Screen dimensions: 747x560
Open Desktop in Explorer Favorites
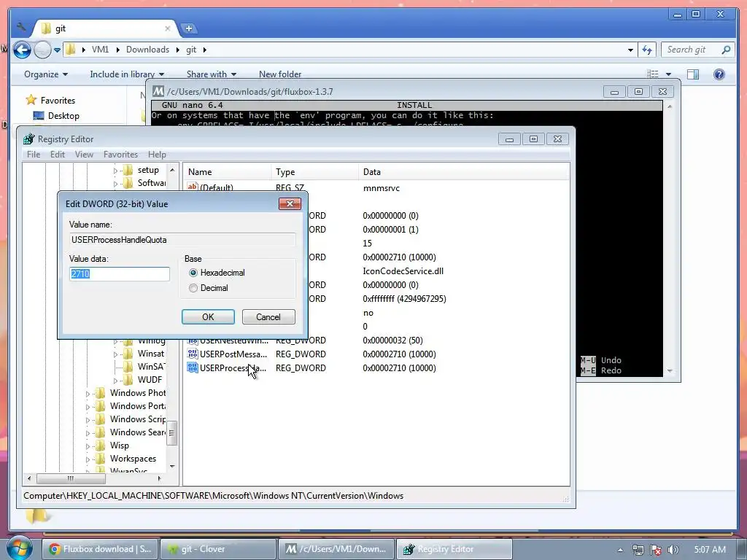63,116
